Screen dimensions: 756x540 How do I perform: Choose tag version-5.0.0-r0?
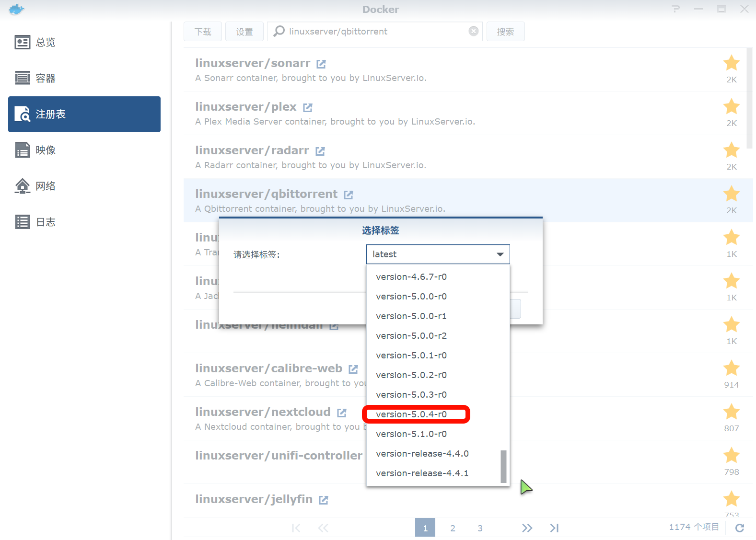(438, 296)
